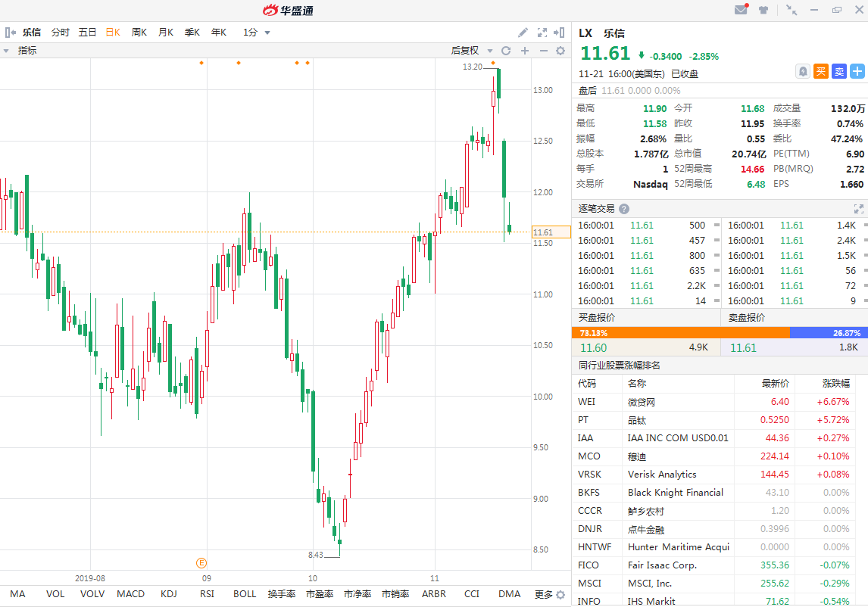868x607 pixels.
Task: Enable the 市盈率 indicator
Action: pyautogui.click(x=320, y=593)
